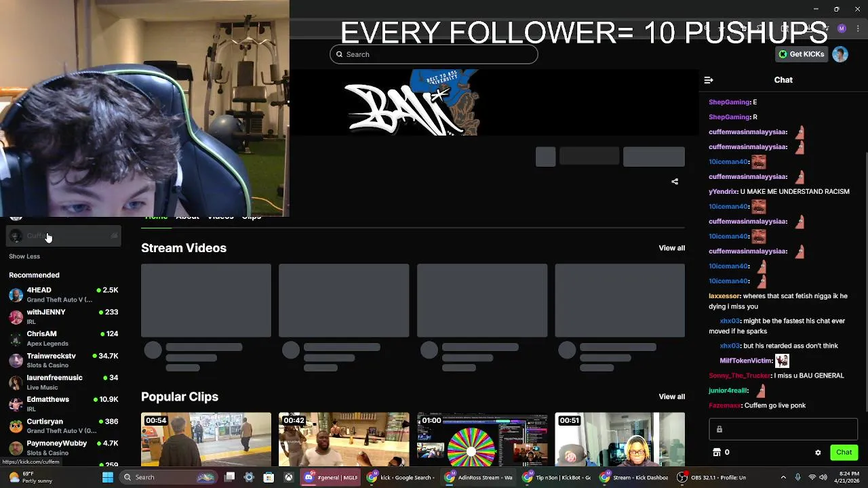Click laxxessor username in chat
The height and width of the screenshot is (488, 868).
[724, 296]
